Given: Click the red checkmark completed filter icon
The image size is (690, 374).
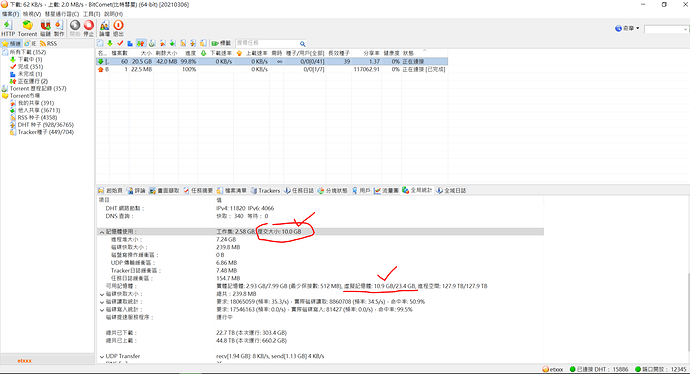Looking at the screenshot, I should pos(120,43).
